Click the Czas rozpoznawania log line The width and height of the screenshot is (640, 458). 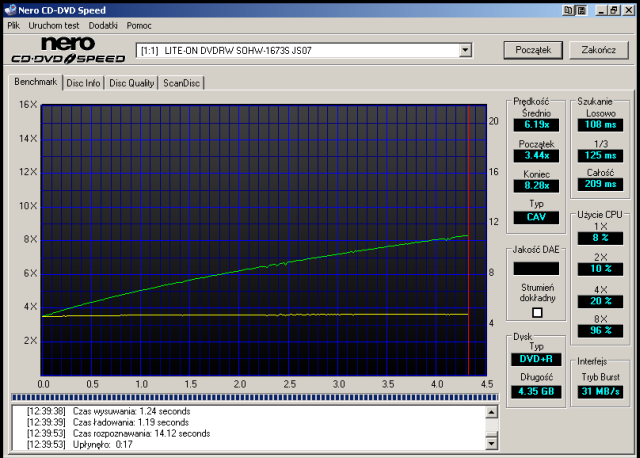tap(118, 433)
